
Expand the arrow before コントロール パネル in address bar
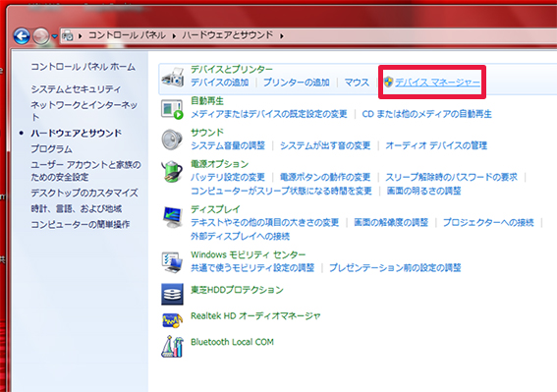click(x=81, y=36)
